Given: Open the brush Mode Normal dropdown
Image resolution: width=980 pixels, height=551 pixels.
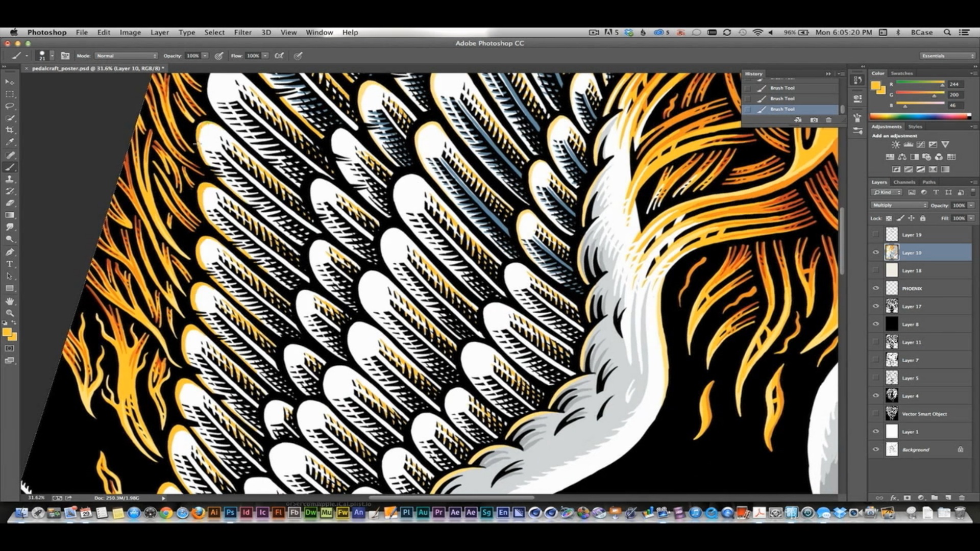Looking at the screenshot, I should [126, 56].
